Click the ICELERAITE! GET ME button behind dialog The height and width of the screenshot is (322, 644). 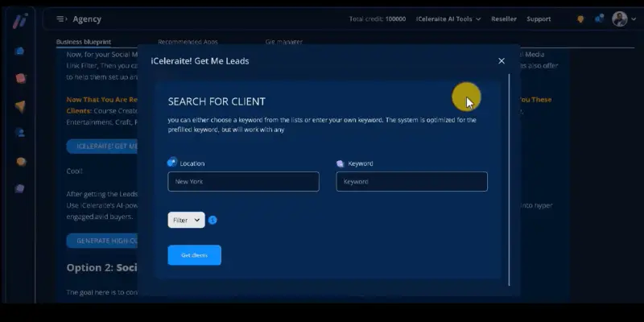102,147
